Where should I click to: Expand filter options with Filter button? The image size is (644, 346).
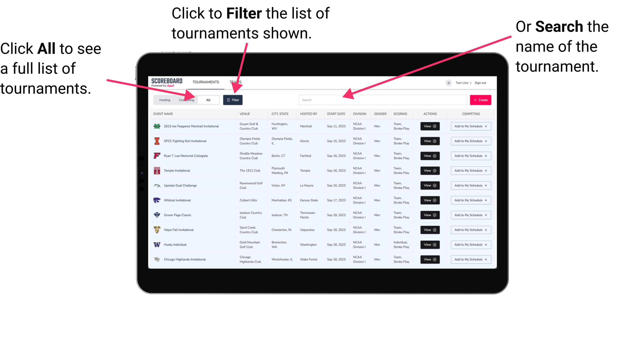(x=233, y=100)
